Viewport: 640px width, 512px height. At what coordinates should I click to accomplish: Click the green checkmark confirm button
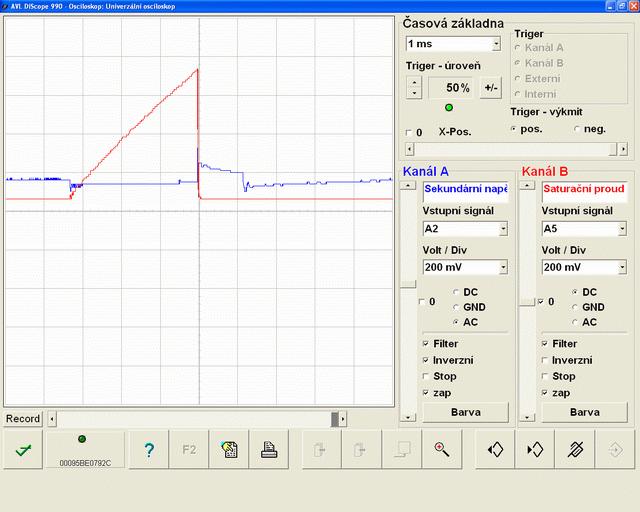(22, 450)
